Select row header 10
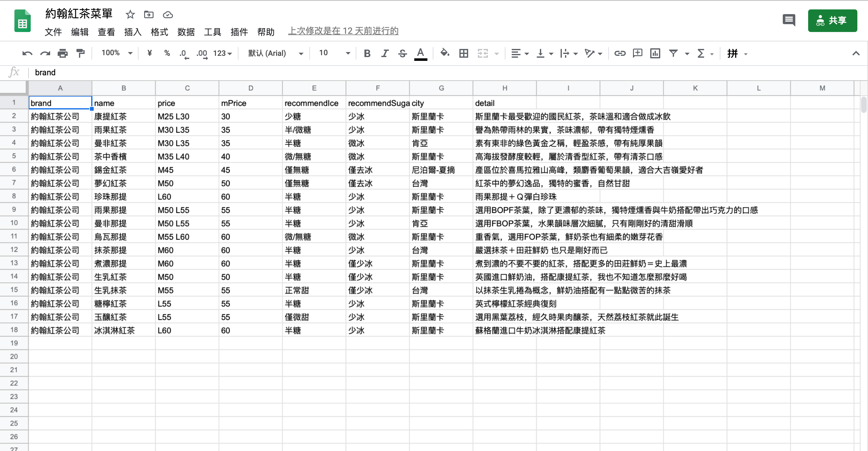Viewport: 868px width, 451px height. pos(14,223)
